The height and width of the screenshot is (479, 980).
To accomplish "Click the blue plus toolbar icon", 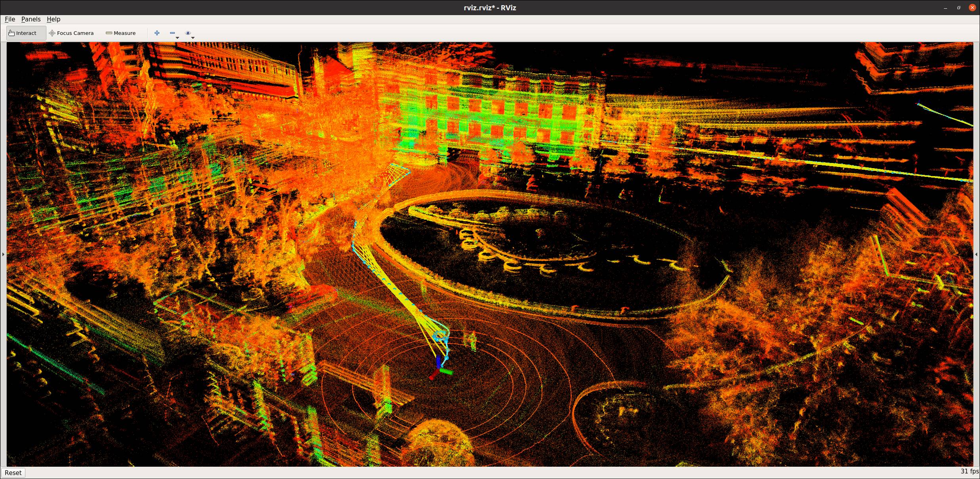I will coord(157,33).
